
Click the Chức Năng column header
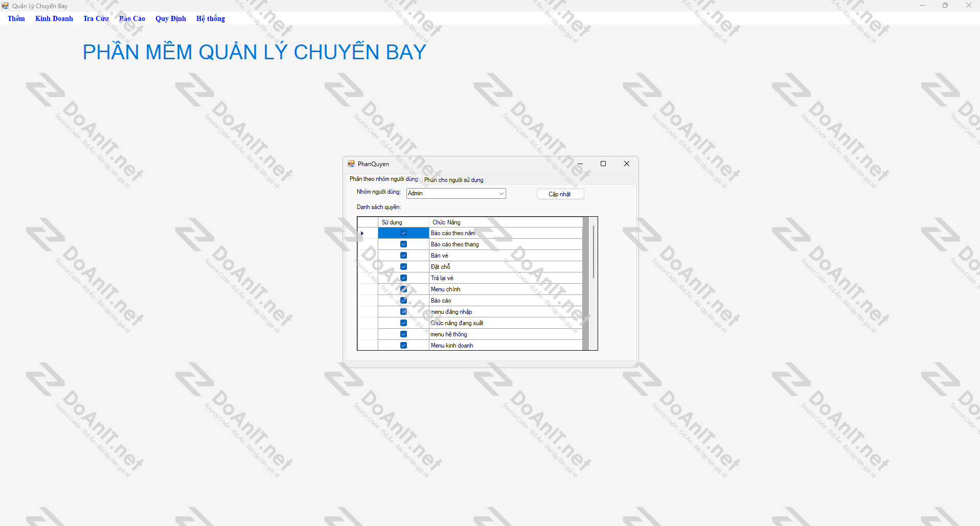(506, 222)
